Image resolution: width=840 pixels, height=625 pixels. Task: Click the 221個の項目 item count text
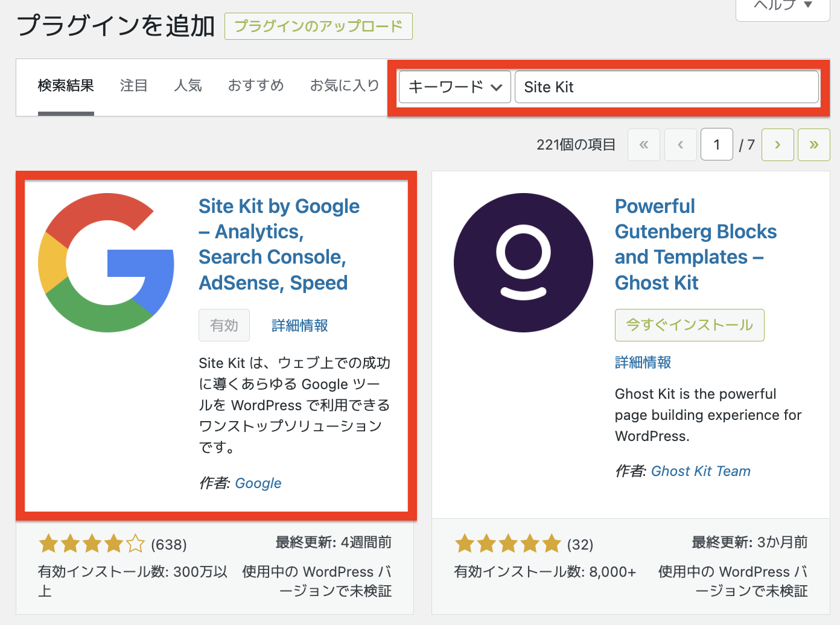[x=576, y=145]
